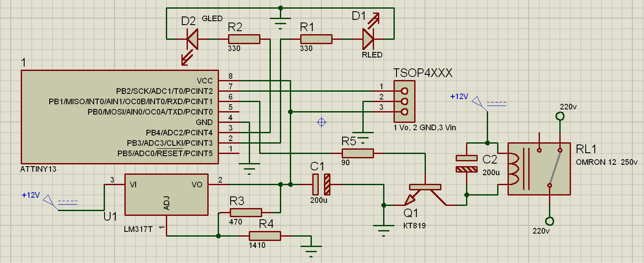The height and width of the screenshot is (263, 644).
Task: Click the RLED label text
Action: [372, 55]
